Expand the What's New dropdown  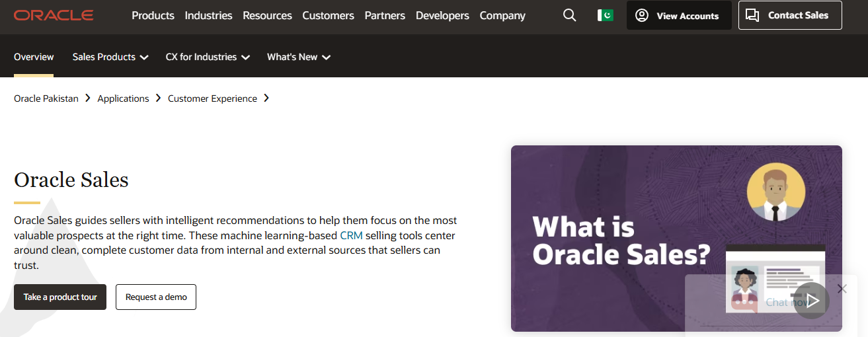298,57
